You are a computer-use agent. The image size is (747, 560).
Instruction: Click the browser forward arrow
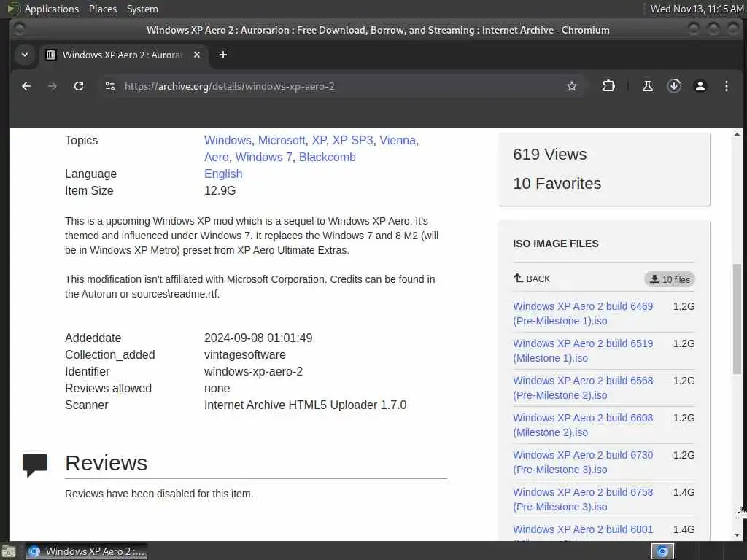coord(53,86)
